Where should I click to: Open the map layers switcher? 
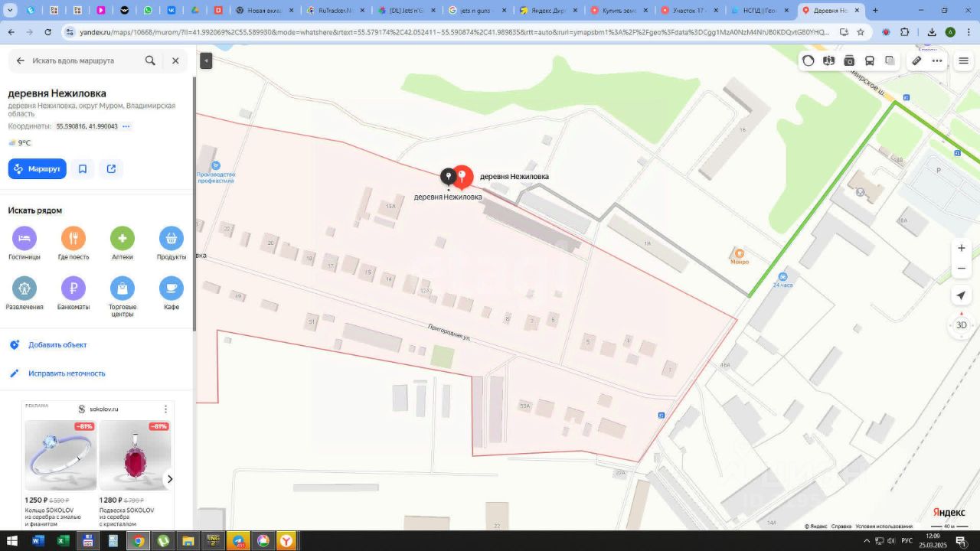click(890, 60)
